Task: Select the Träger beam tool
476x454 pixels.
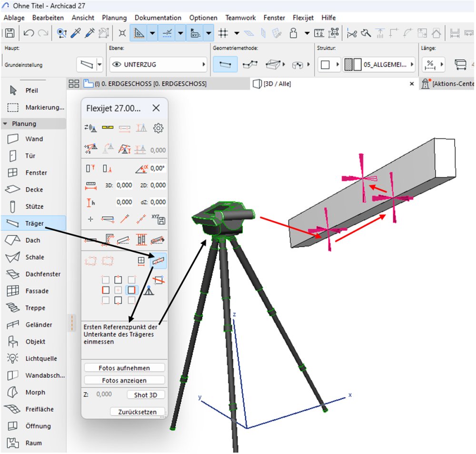Action: tap(33, 223)
